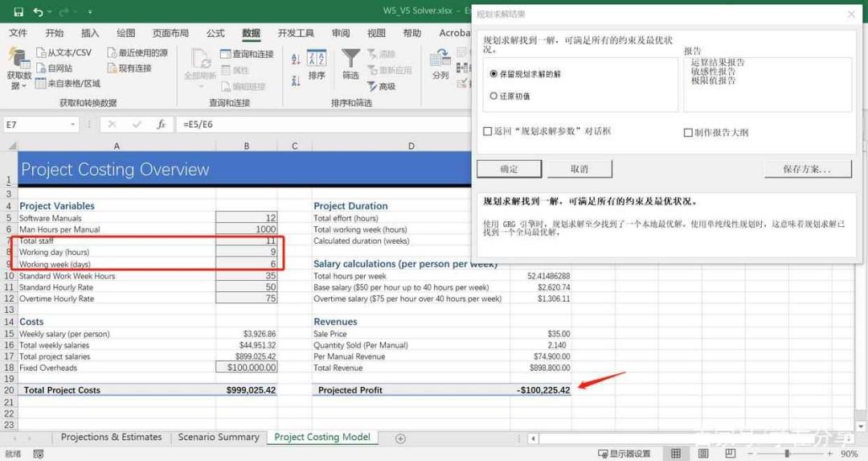The width and height of the screenshot is (868, 461).
Task: Click the 自网站 data source icon
Action: pos(41,68)
